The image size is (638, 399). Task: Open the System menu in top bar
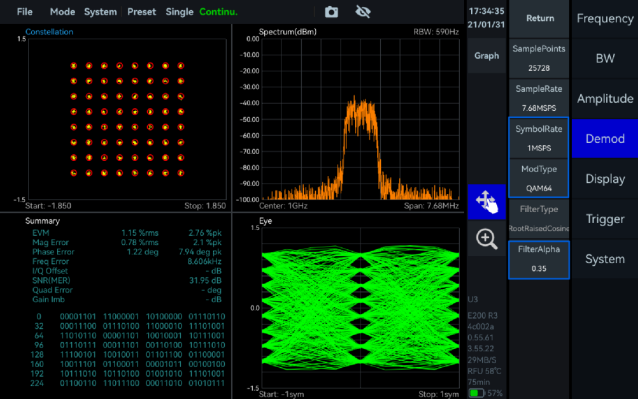(x=100, y=12)
